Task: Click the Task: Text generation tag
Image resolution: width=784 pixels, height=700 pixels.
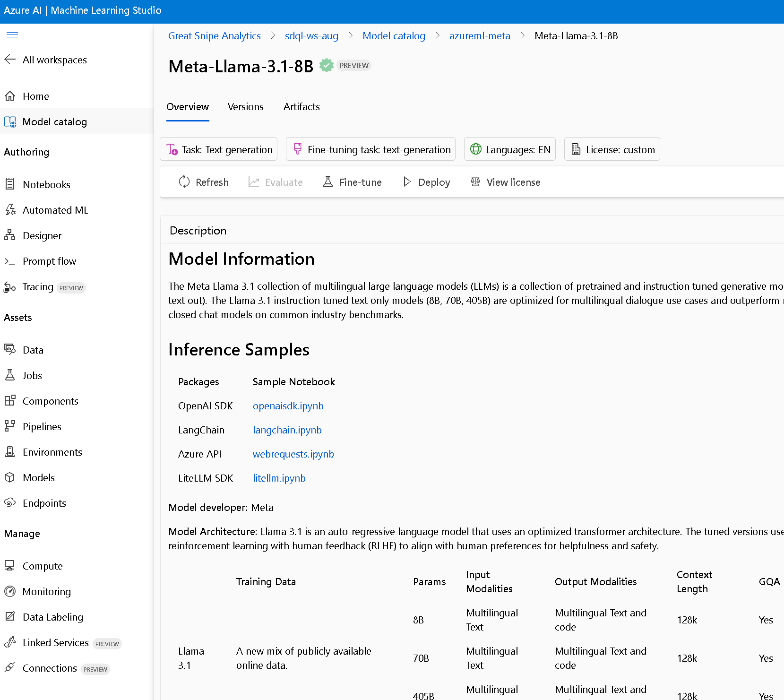Action: pos(219,149)
